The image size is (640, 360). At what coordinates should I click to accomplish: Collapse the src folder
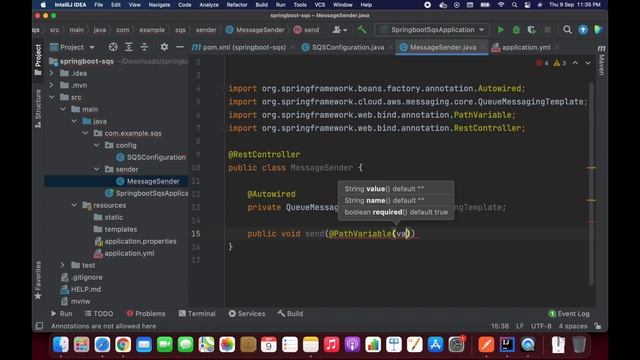point(52,98)
